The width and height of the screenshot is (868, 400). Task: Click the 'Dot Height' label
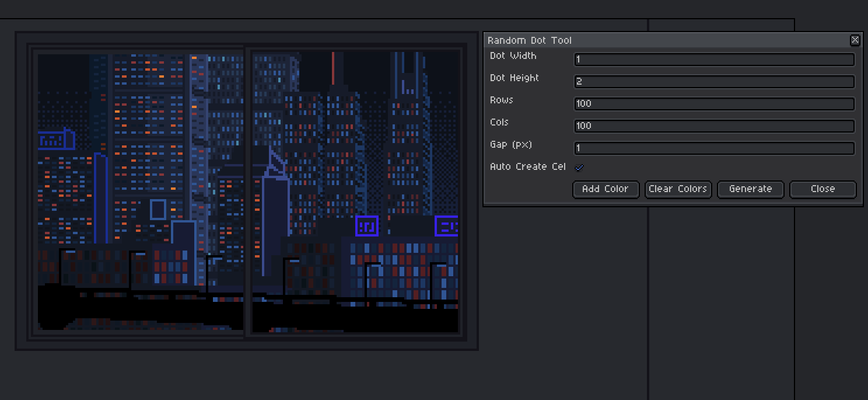(514, 78)
